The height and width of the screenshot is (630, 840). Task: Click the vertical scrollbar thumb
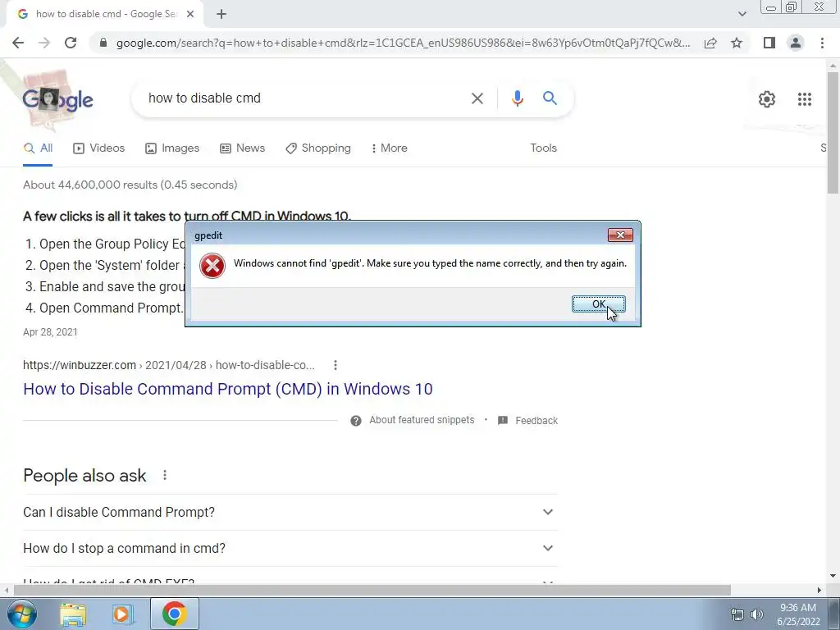click(x=833, y=132)
